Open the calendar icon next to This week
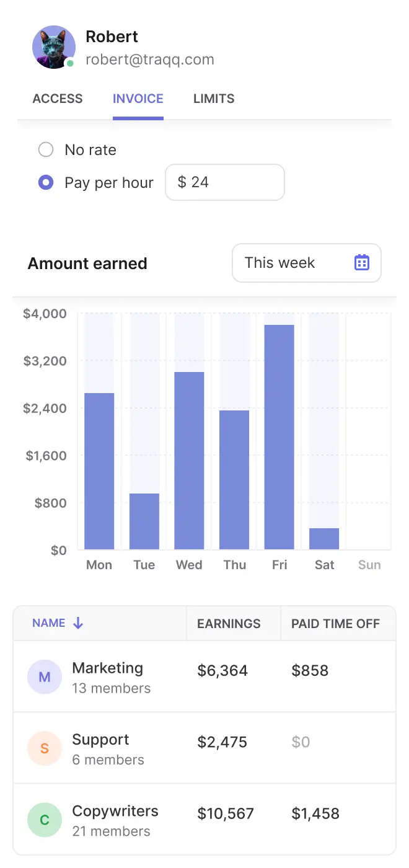 (x=361, y=263)
